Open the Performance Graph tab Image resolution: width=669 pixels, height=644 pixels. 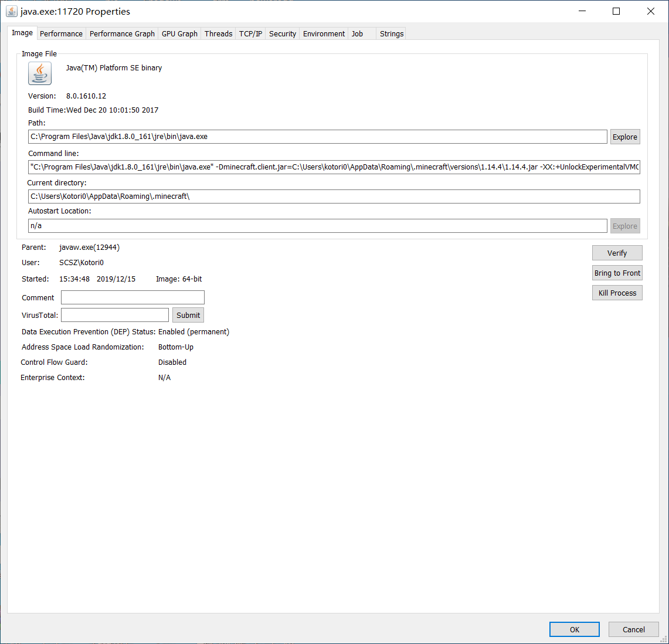[122, 33]
